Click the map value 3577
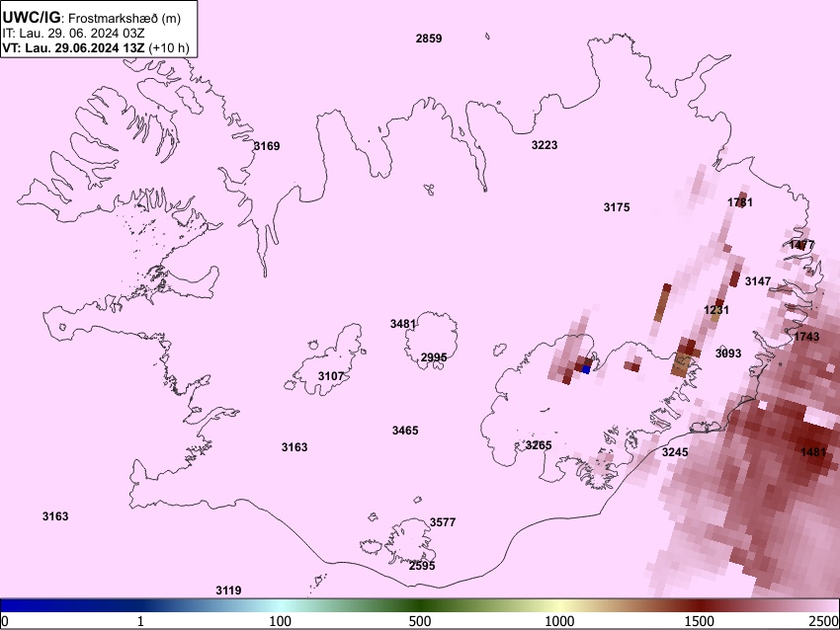The width and height of the screenshot is (840, 630). click(x=443, y=522)
